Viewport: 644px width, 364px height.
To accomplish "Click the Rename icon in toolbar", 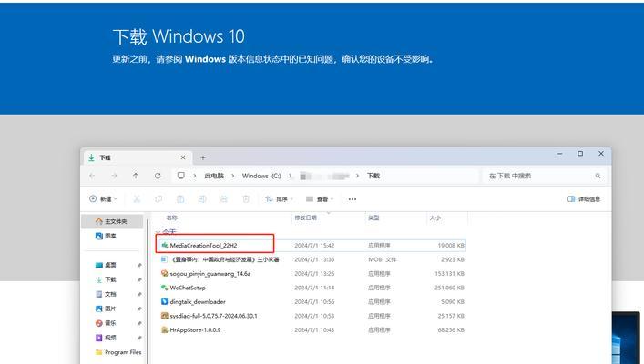I will [x=202, y=199].
